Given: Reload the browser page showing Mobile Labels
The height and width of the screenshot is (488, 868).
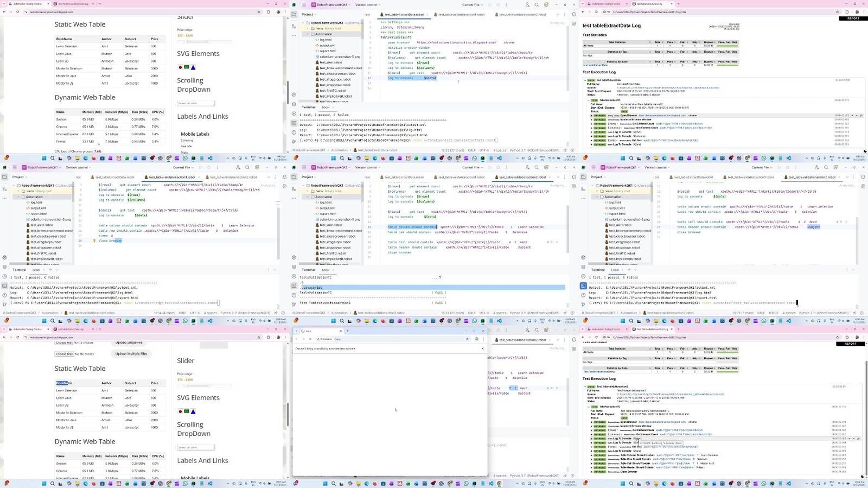Looking at the screenshot, I should [x=17, y=11].
